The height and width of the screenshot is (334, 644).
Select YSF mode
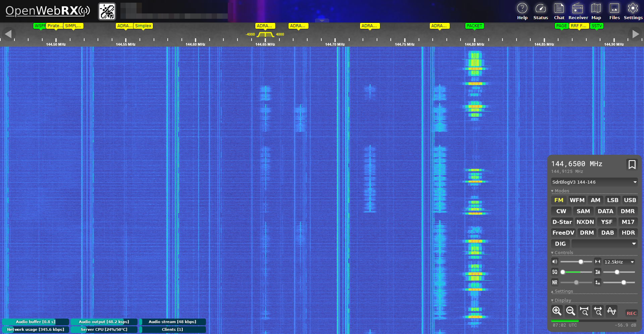606,222
